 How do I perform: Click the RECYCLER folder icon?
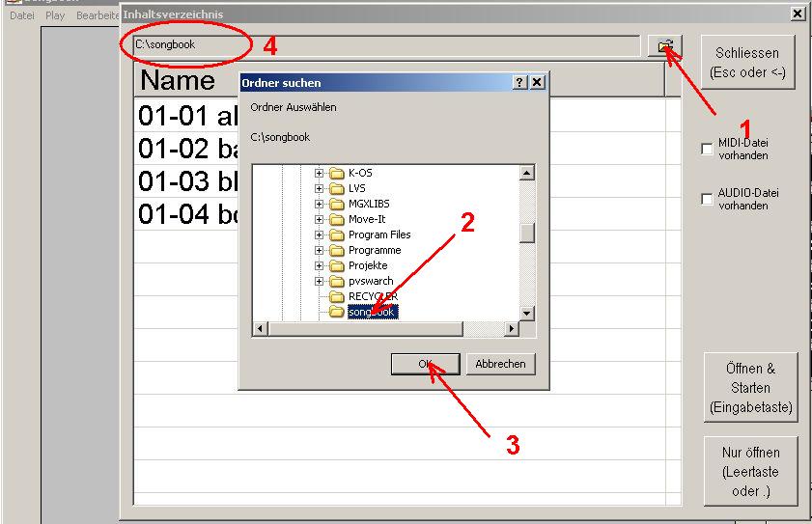tap(337, 296)
